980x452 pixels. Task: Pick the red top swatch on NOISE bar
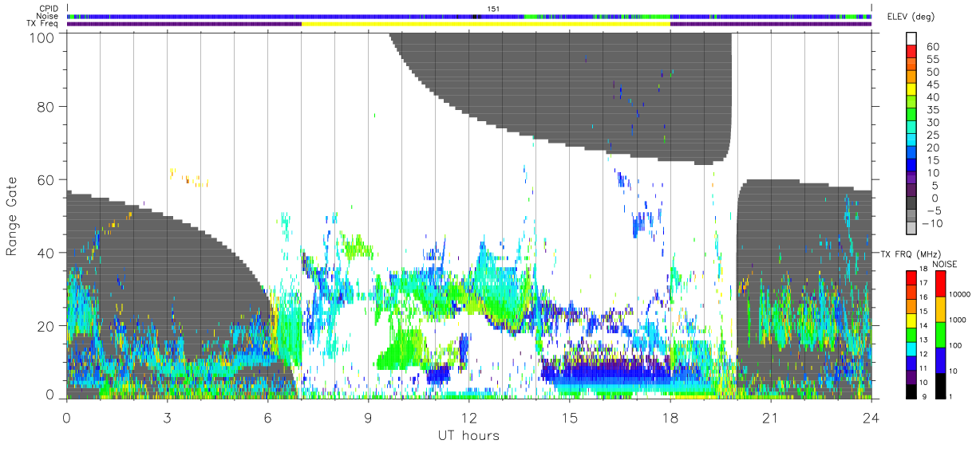[x=941, y=284]
